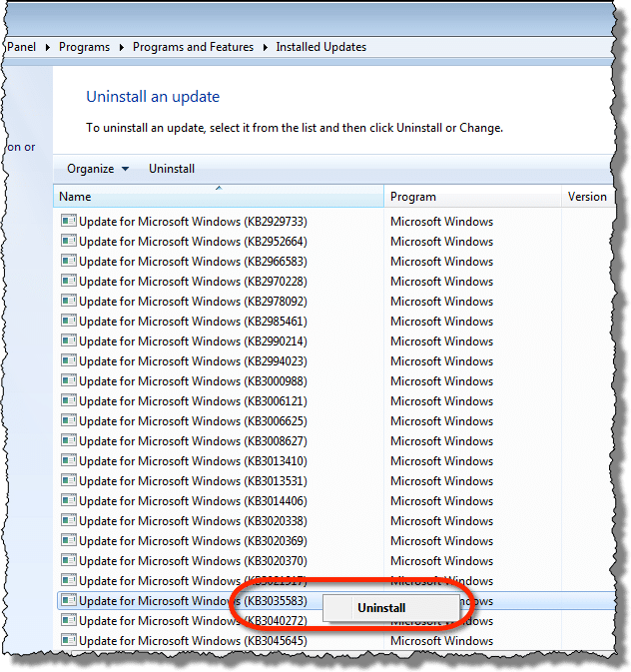This screenshot has width=631, height=672.
Task: Click Microsoft Windows program cell for KB2985461
Action: click(x=441, y=321)
